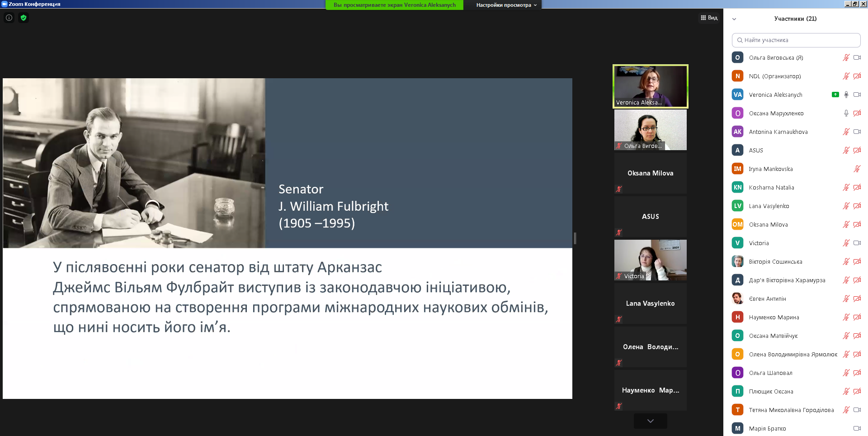Click the Zoom app icon in title bar

click(x=5, y=4)
